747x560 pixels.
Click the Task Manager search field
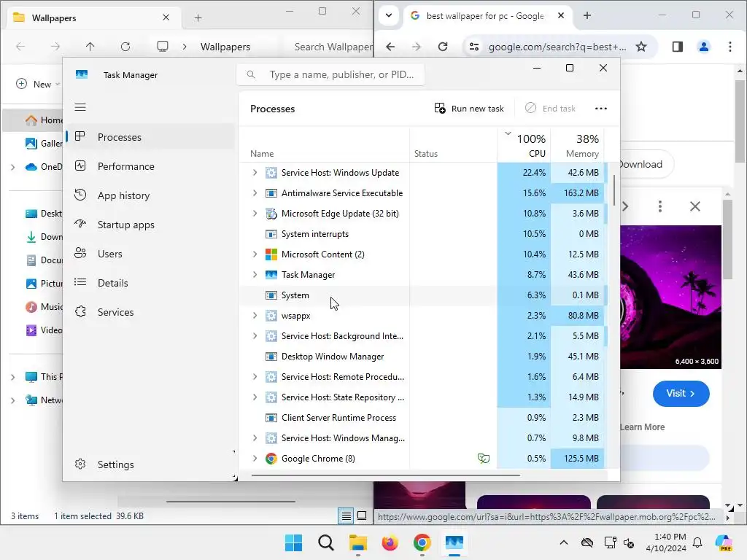[x=330, y=74]
